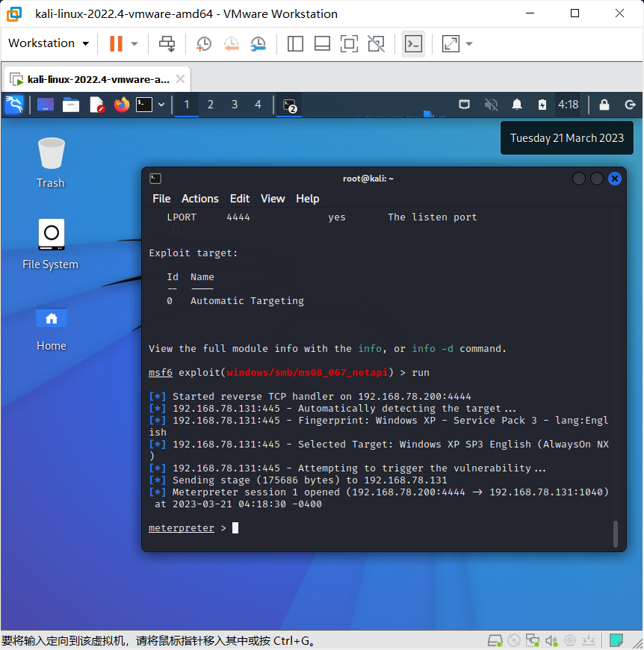The image size is (644, 650).
Task: Toggle console view in VMware toolbar
Action: (413, 43)
